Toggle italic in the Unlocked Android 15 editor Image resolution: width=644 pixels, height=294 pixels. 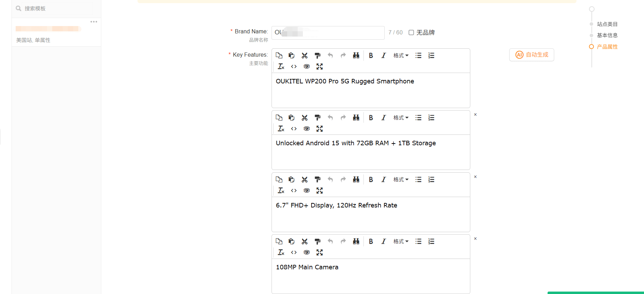[384, 118]
